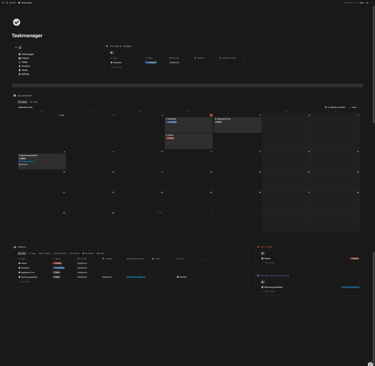Open the help button at bottom right
Viewport: 375px width, 366px height.
tap(370, 364)
